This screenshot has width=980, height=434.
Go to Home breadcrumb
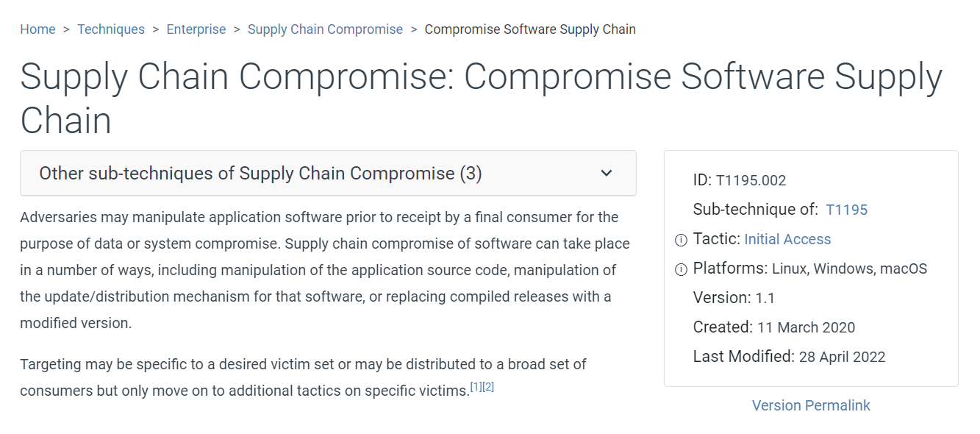point(37,29)
